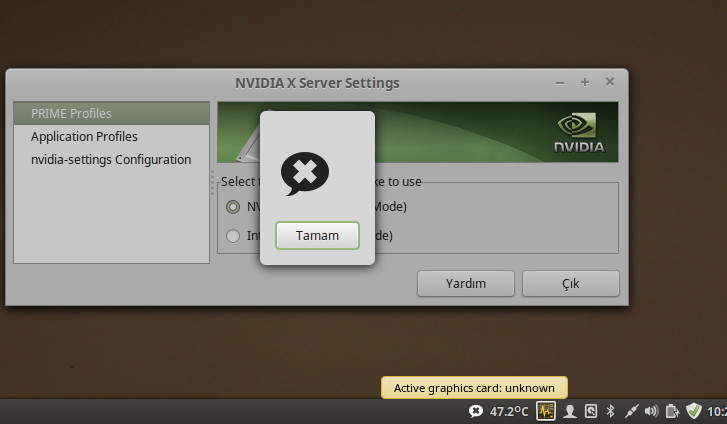Open the battery power tray icon

click(x=672, y=411)
